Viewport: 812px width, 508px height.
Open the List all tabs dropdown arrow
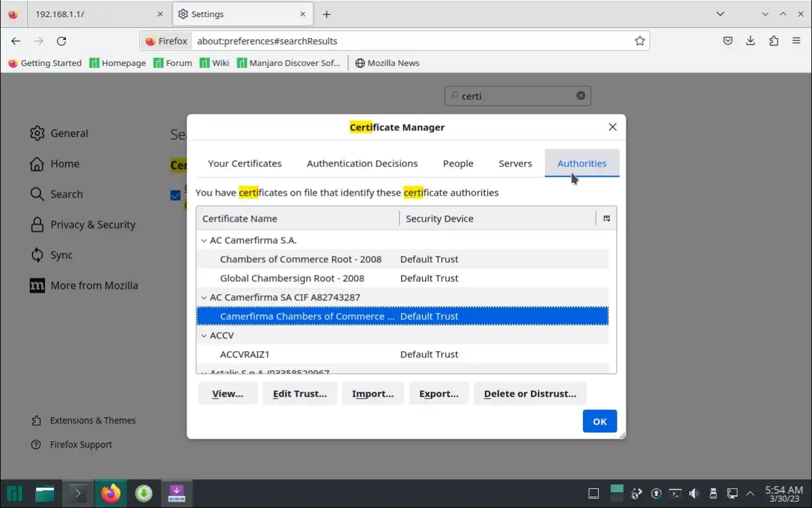(720, 14)
